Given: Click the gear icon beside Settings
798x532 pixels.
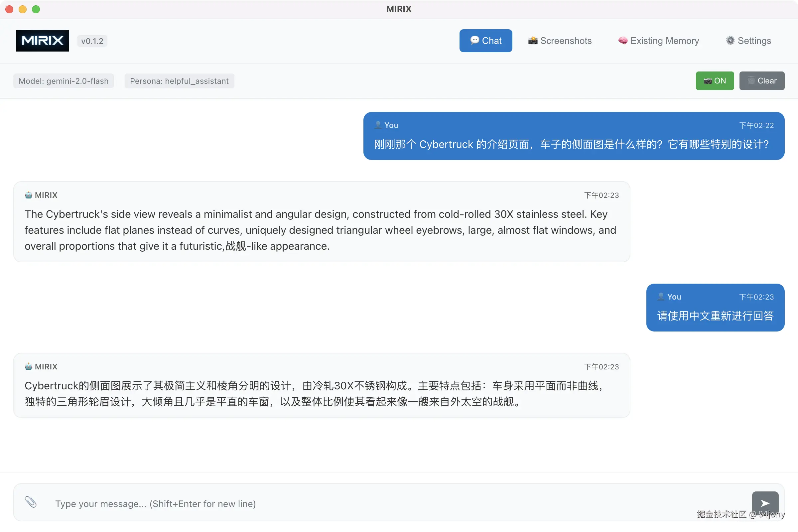Looking at the screenshot, I should click(730, 41).
